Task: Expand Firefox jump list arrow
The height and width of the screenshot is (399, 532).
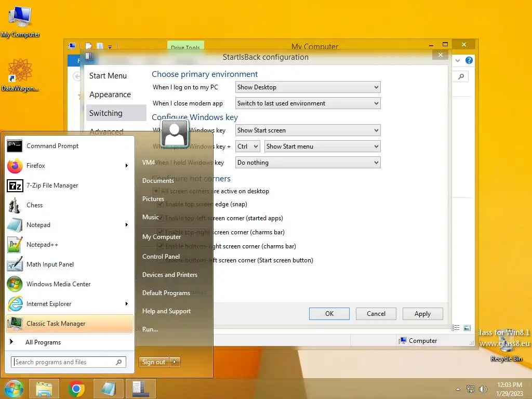Action: pyautogui.click(x=127, y=166)
